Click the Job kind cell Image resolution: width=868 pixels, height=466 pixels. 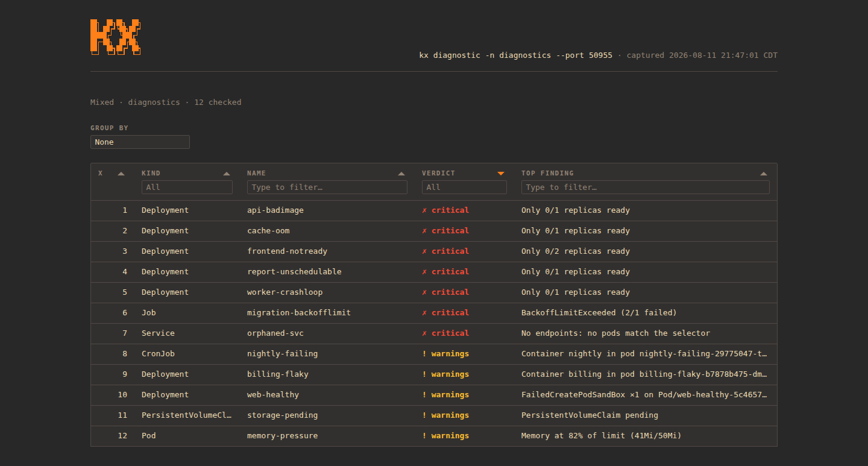pyautogui.click(x=148, y=313)
